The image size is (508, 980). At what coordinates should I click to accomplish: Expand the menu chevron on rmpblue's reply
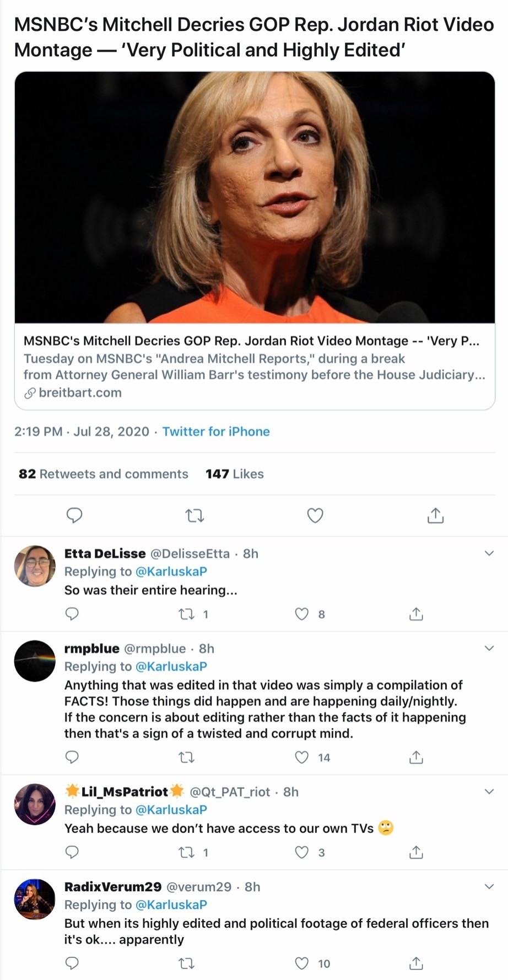click(489, 648)
